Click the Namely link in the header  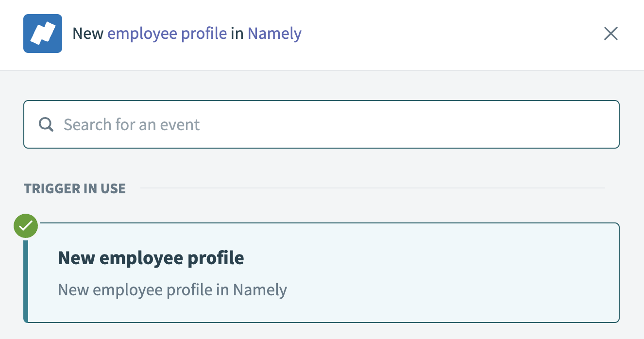pos(274,34)
